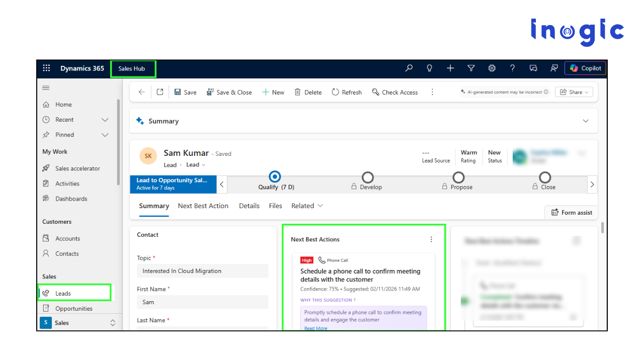Open the Related dropdown tab
644x362 pixels.
[307, 206]
